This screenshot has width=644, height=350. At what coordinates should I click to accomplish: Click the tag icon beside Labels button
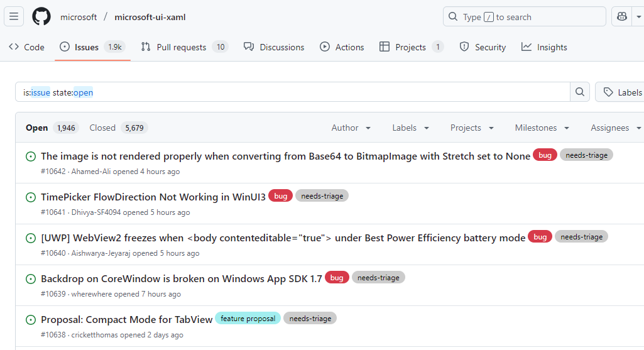coord(608,92)
